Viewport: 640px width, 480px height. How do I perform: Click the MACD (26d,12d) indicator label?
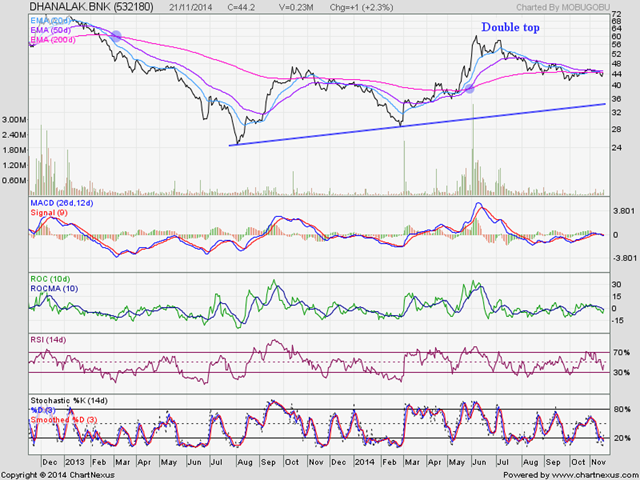click(62, 203)
